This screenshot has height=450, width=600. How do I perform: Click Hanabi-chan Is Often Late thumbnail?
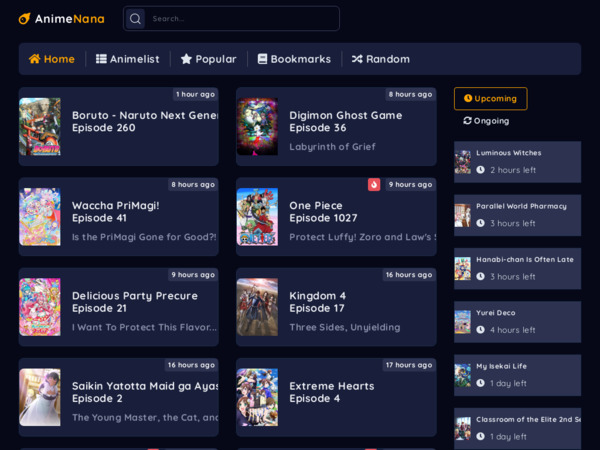(463, 269)
